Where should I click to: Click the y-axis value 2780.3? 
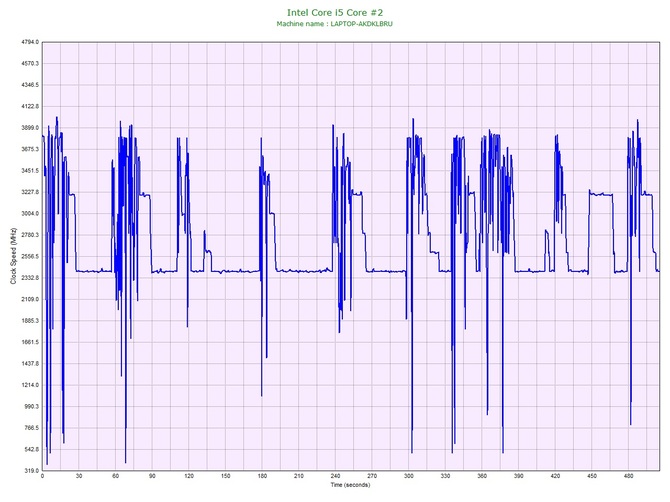click(30, 235)
